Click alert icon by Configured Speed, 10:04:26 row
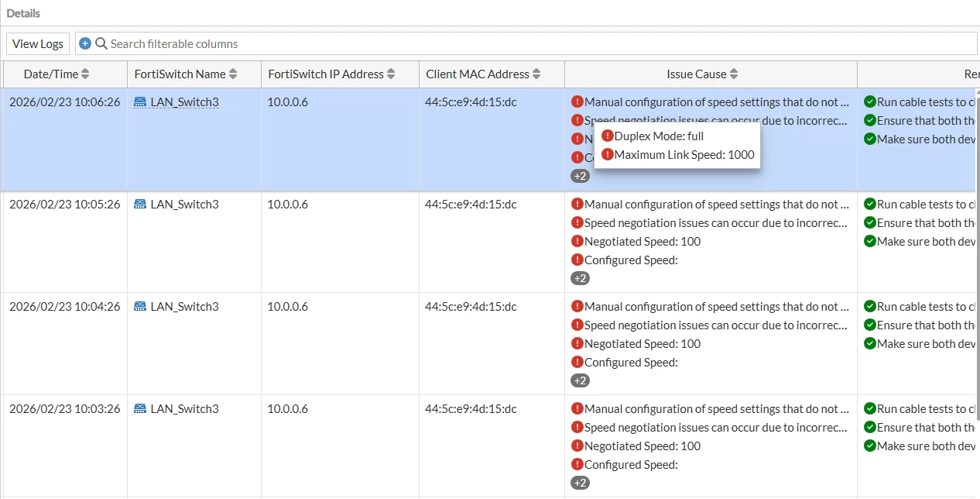Image resolution: width=980 pixels, height=499 pixels. click(577, 362)
